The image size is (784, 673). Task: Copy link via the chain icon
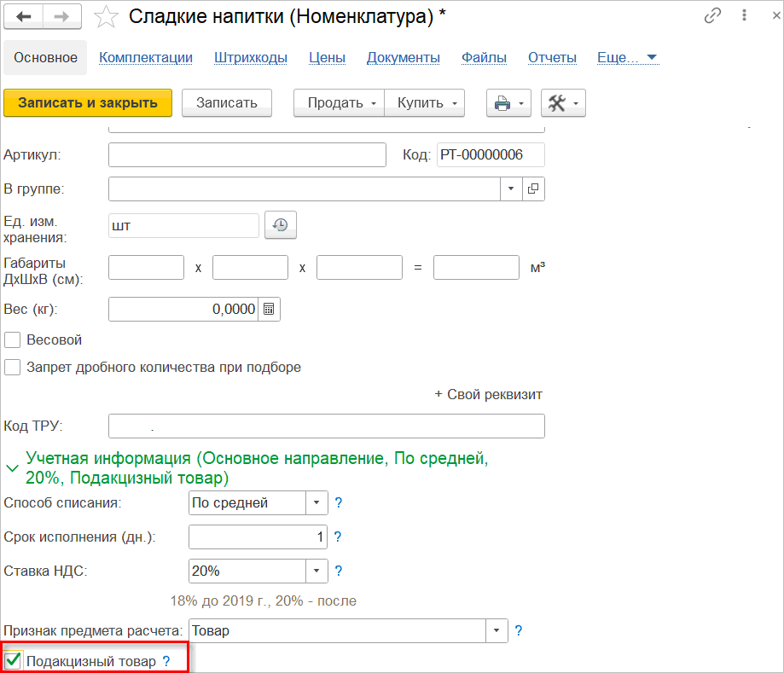(712, 15)
